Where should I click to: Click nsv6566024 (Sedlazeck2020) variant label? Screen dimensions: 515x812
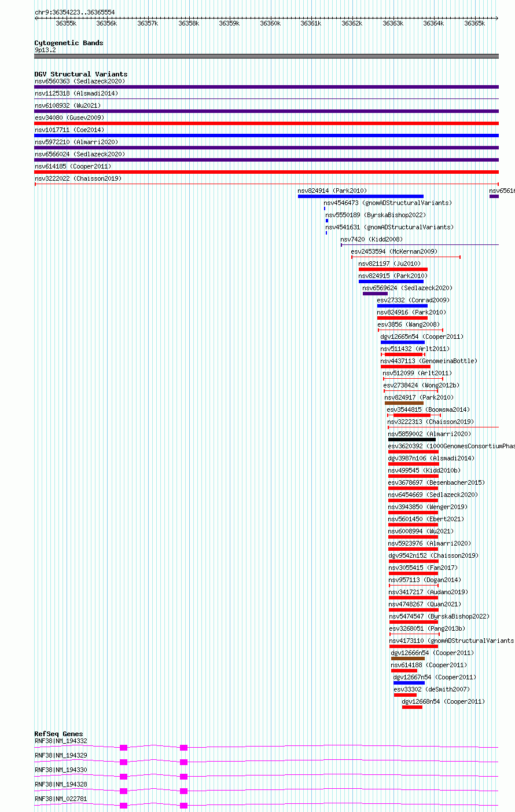[79, 154]
